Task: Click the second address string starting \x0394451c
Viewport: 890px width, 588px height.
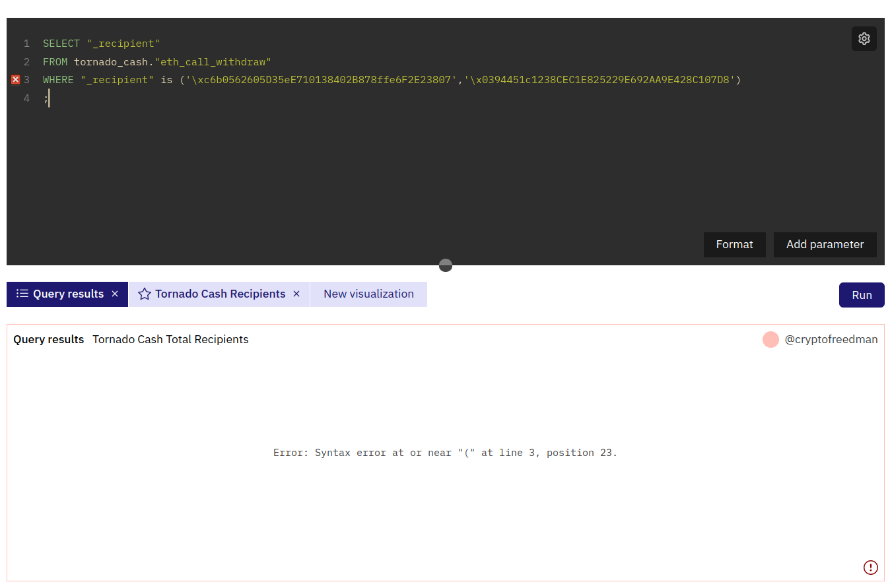Action: pyautogui.click(x=599, y=80)
